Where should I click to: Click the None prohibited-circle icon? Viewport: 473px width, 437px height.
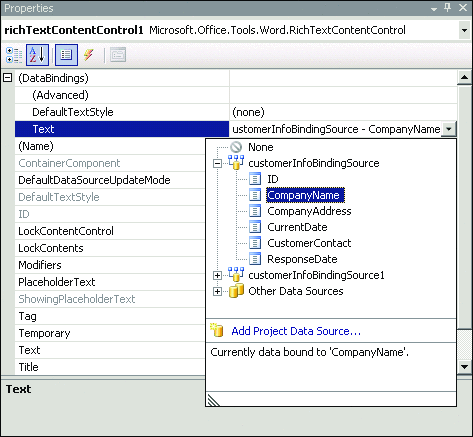point(236,147)
